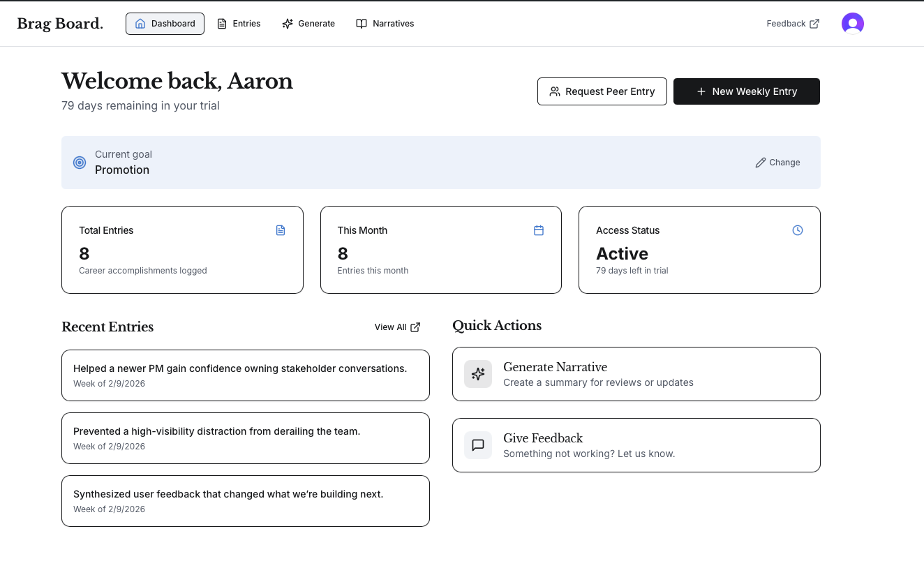Click the clock icon in Access Status card
Image resolution: width=924 pixels, height=568 pixels.
798,230
